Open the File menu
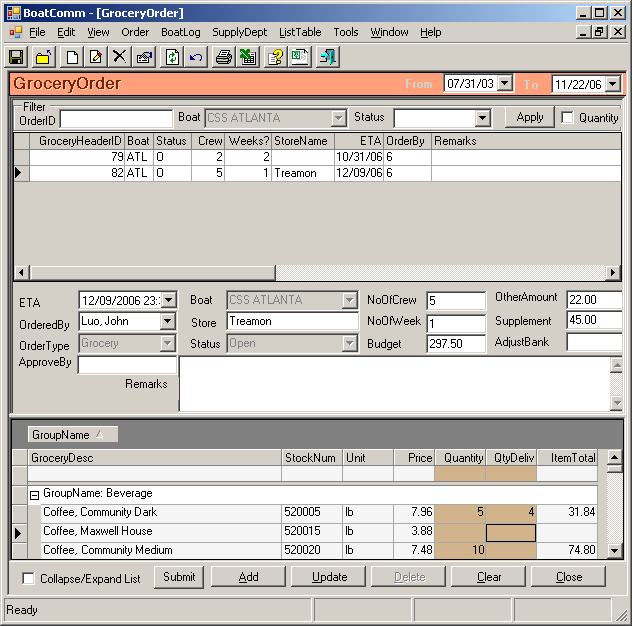This screenshot has height=626, width=632. (37, 32)
